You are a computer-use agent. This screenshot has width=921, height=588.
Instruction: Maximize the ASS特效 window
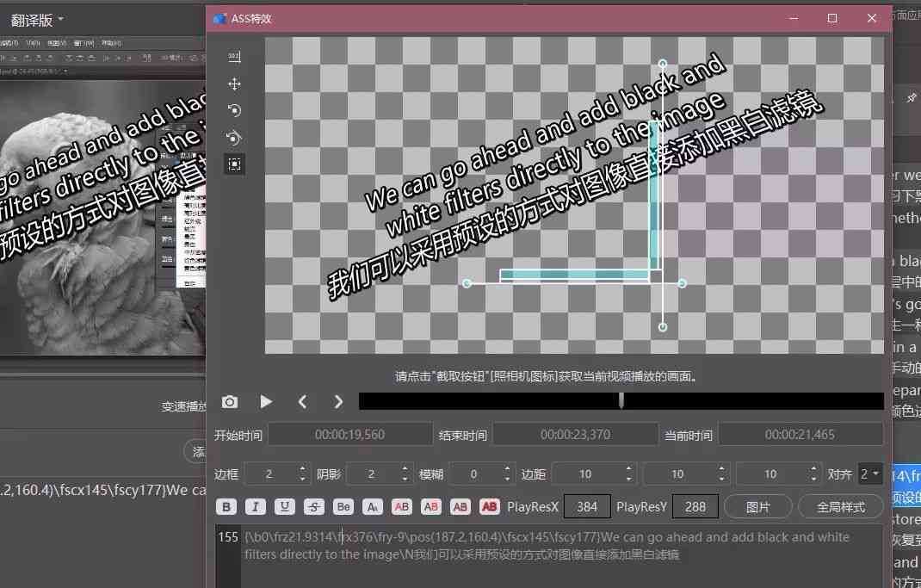(x=832, y=19)
